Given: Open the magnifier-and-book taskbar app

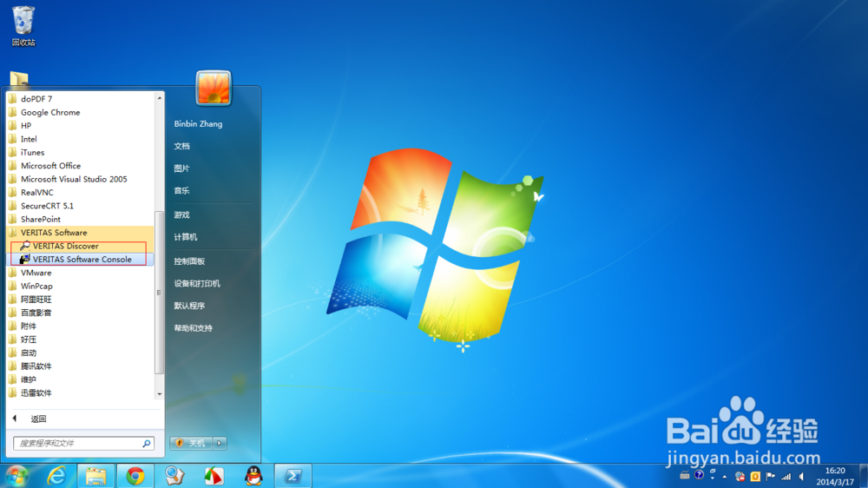Looking at the screenshot, I should point(174,476).
